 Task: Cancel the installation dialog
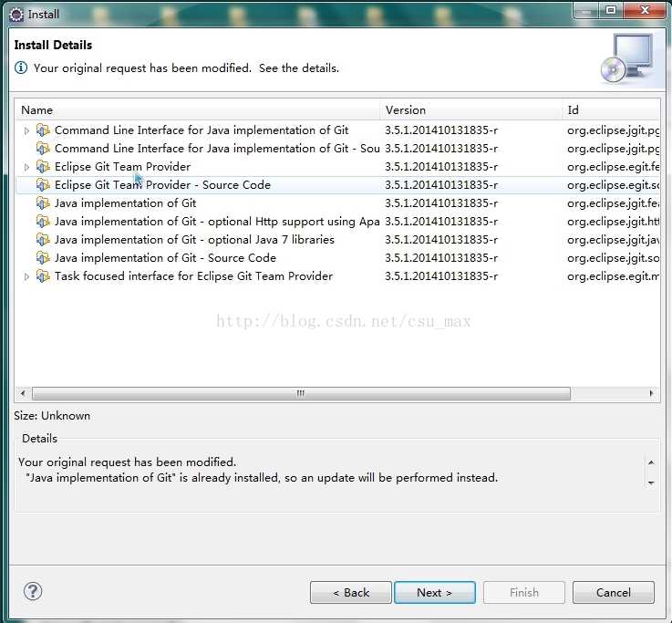613,593
